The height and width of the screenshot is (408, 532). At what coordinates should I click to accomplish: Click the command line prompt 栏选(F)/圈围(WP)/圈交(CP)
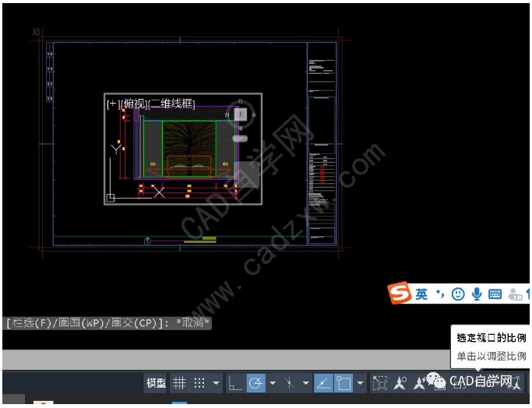(87, 323)
